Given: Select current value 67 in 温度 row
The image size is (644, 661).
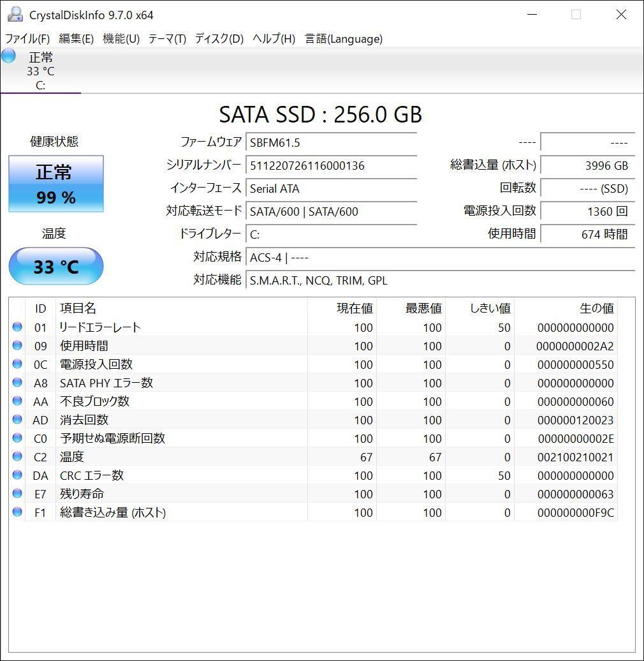Looking at the screenshot, I should click(366, 457).
